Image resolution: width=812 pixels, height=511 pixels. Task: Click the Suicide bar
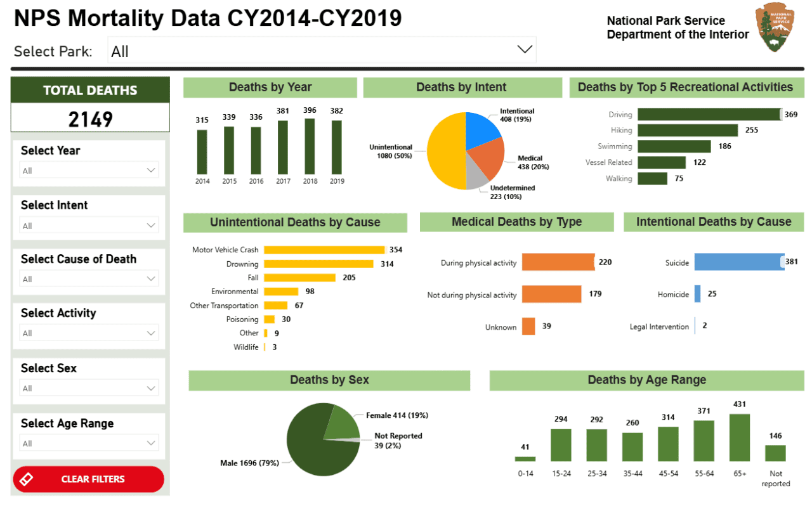click(x=739, y=262)
